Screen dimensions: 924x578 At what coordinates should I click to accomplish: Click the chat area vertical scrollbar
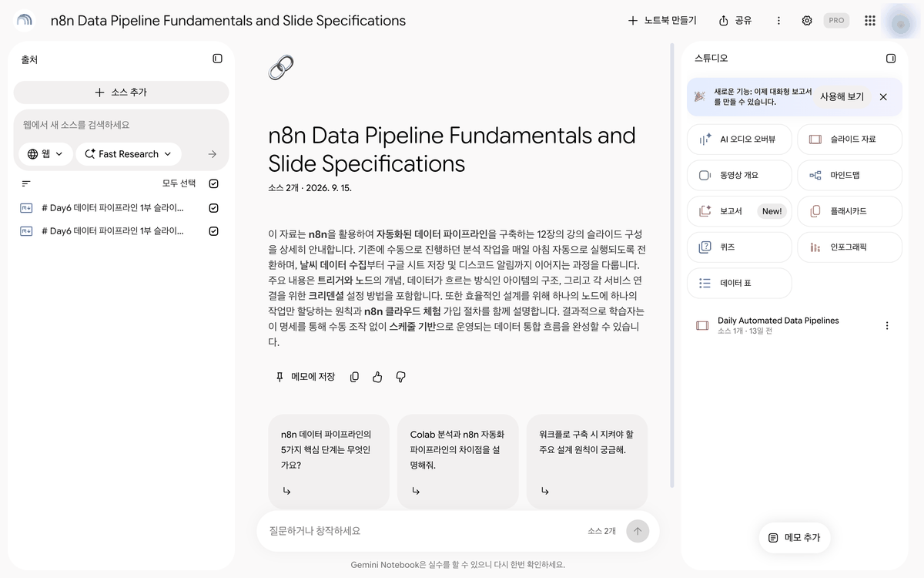pos(672,266)
